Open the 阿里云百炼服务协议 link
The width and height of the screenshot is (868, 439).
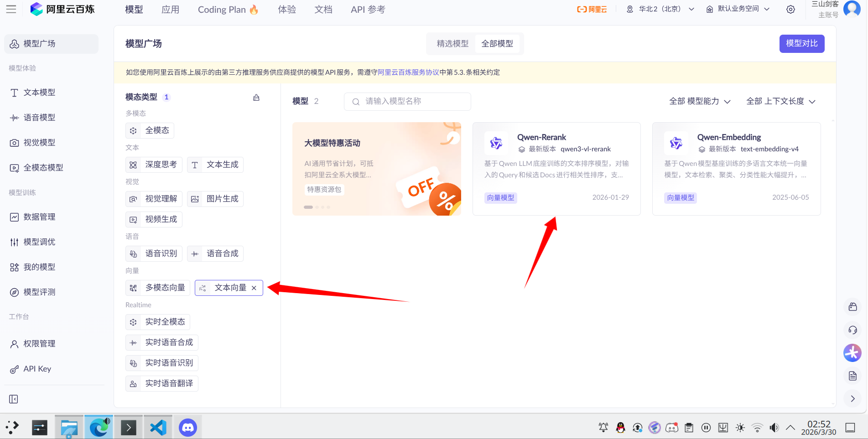click(408, 72)
